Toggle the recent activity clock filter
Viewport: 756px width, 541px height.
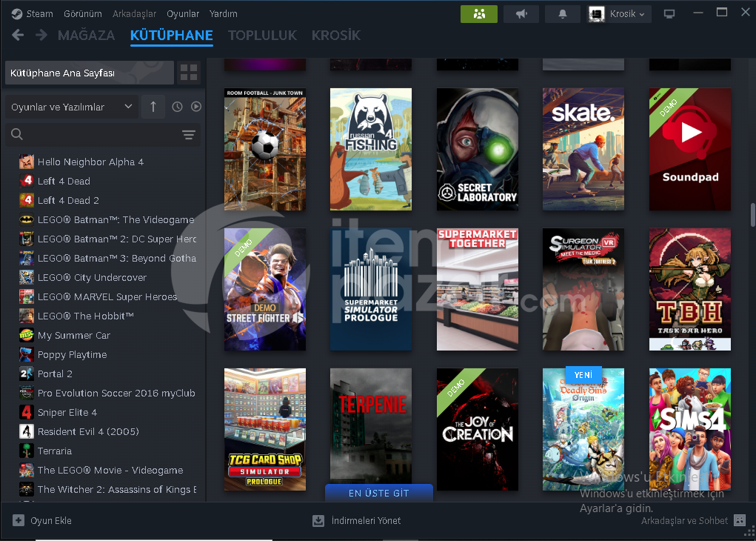tap(178, 107)
